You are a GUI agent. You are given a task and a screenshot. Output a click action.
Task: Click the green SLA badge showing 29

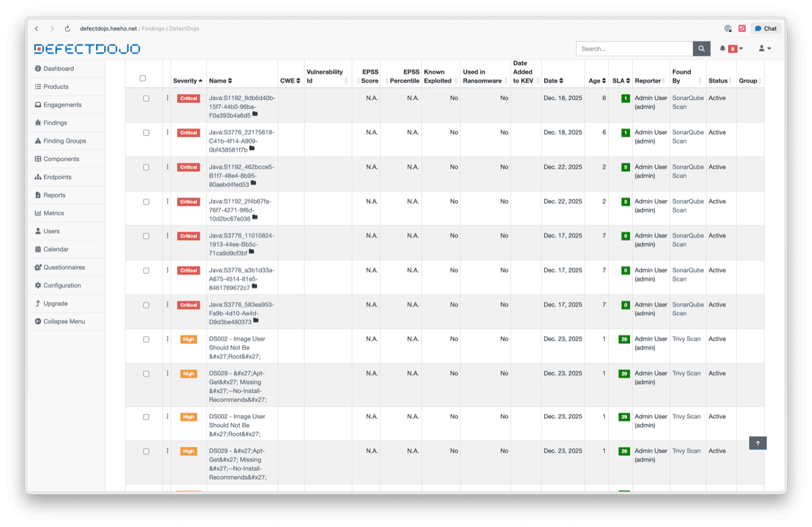tap(624, 340)
